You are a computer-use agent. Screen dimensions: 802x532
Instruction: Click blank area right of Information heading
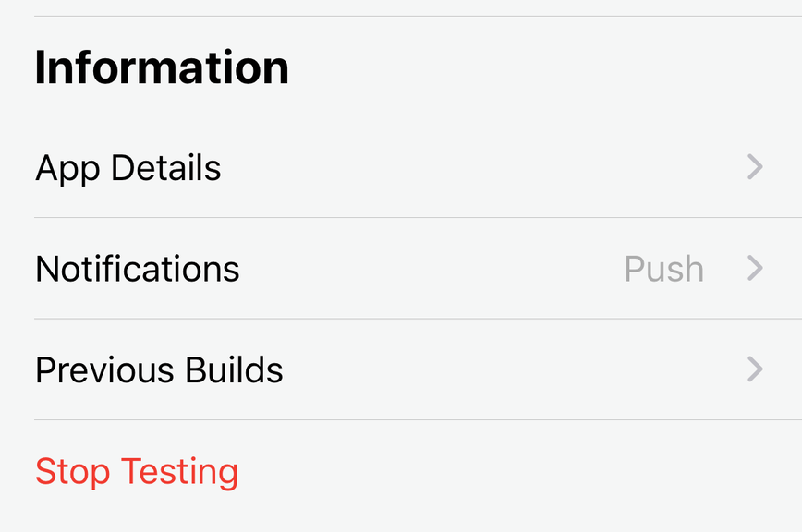[545, 68]
